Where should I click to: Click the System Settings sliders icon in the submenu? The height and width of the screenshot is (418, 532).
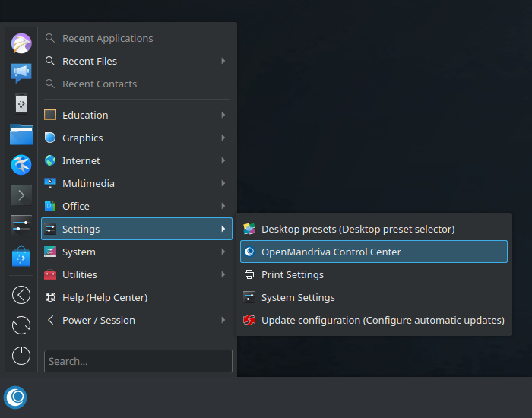click(x=249, y=297)
